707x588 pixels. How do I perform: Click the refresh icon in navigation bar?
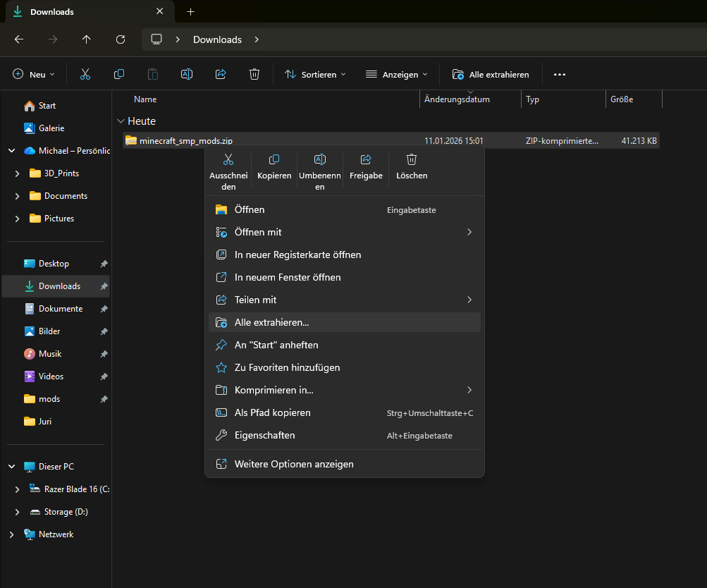[121, 39]
